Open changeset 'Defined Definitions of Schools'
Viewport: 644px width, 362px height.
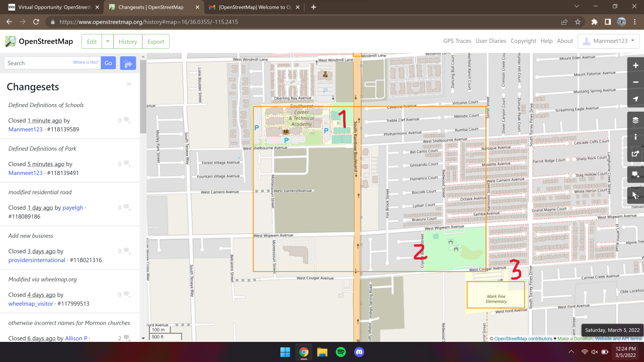click(46, 105)
